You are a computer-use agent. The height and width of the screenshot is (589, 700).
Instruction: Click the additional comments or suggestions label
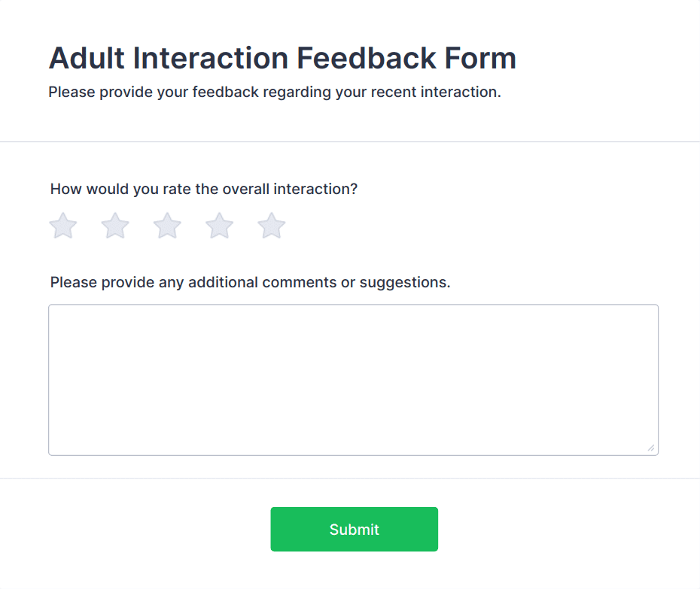pos(250,283)
